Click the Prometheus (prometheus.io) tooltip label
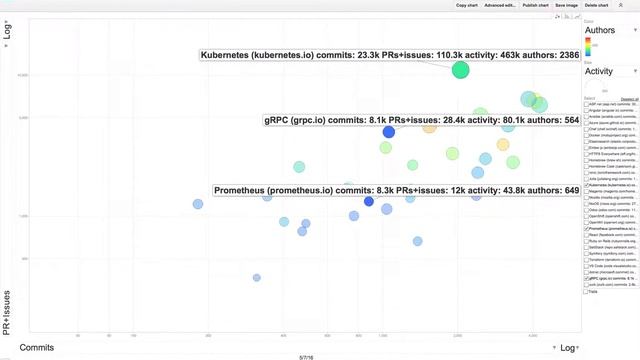The height and width of the screenshot is (360, 640). (x=396, y=191)
